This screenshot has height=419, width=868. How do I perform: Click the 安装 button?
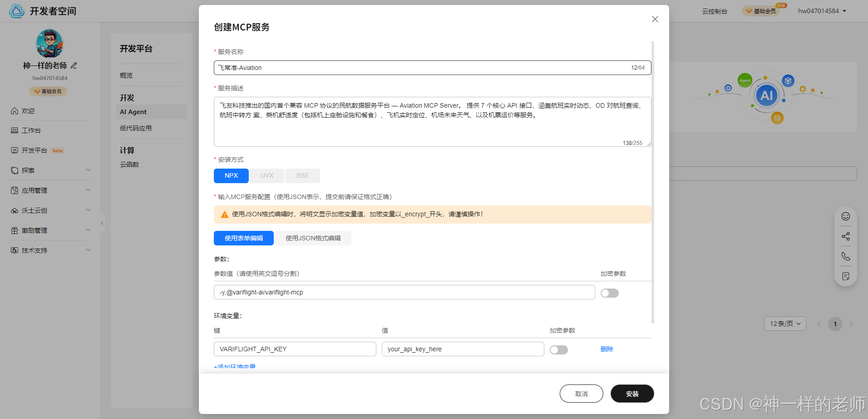(632, 394)
